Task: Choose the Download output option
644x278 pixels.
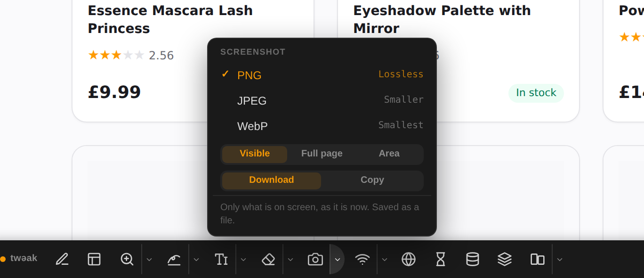Action: [272, 180]
